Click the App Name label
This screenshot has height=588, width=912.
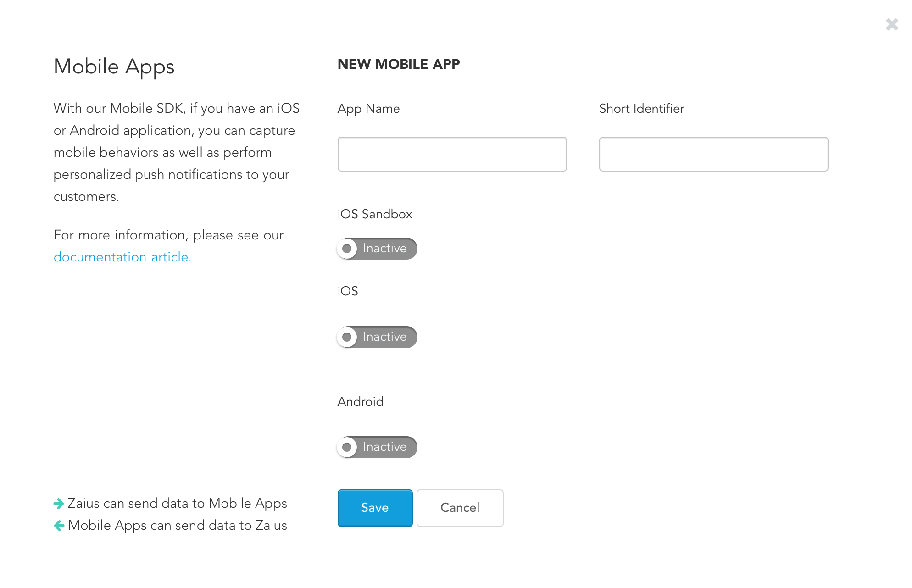pos(368,109)
